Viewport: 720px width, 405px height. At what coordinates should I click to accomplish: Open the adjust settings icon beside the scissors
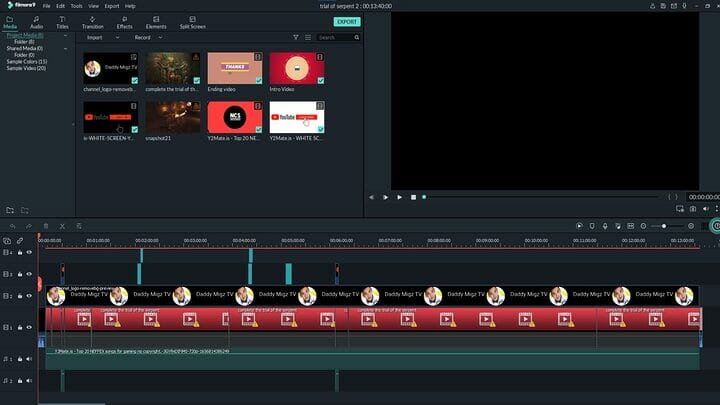79,226
